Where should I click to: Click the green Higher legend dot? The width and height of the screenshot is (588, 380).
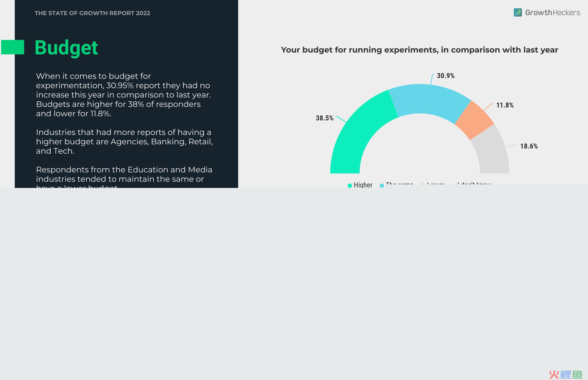(x=350, y=186)
